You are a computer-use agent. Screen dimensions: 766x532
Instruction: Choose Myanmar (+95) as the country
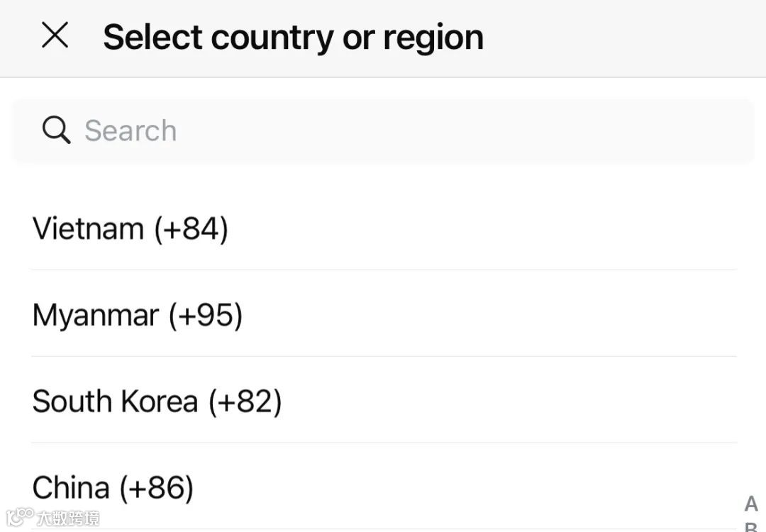tap(138, 315)
